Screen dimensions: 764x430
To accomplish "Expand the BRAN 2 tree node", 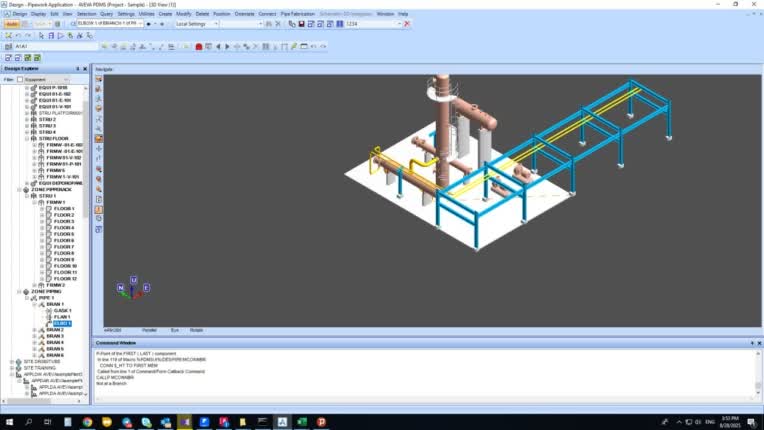I will 35,330.
